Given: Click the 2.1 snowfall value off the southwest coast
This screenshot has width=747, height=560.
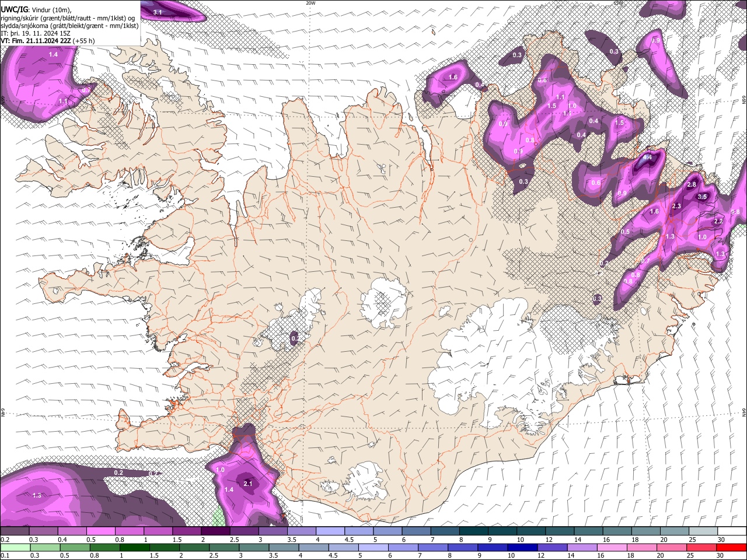Looking at the screenshot, I should tap(248, 484).
